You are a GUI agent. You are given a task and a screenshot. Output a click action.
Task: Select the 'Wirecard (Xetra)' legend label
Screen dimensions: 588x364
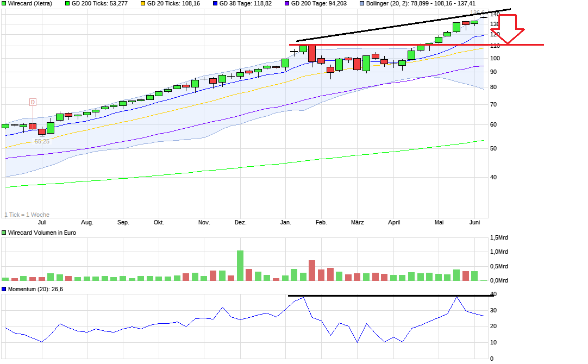30,3
